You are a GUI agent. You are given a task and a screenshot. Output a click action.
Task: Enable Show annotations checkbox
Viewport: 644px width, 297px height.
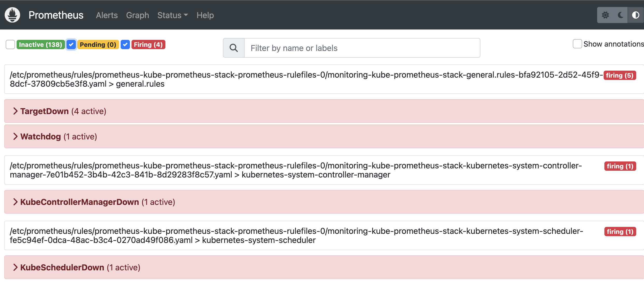click(x=577, y=44)
